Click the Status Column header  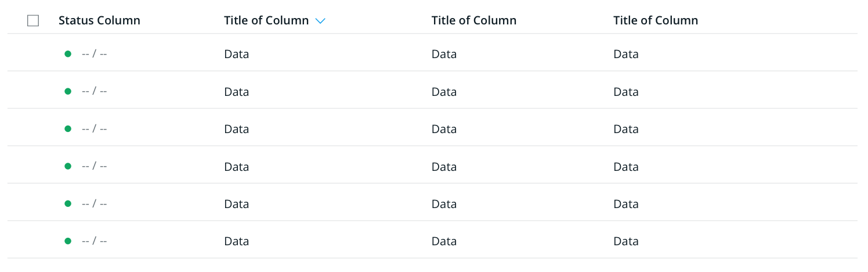[x=99, y=20]
